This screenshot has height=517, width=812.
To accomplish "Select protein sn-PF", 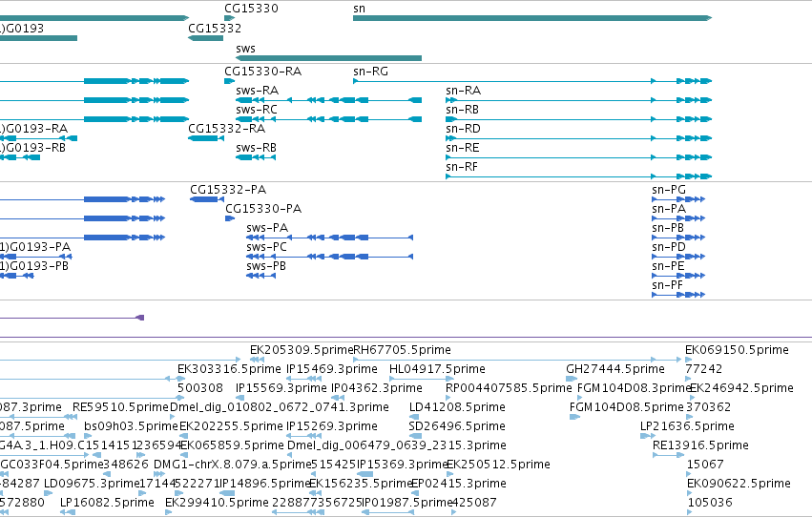I will (678, 295).
